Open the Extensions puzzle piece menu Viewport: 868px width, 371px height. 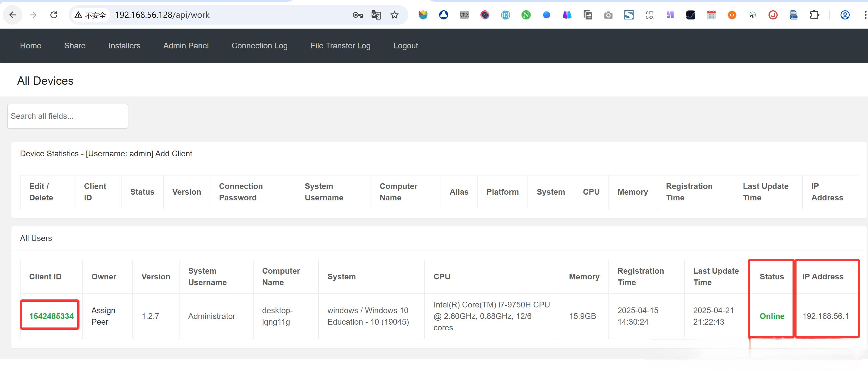pyautogui.click(x=814, y=15)
